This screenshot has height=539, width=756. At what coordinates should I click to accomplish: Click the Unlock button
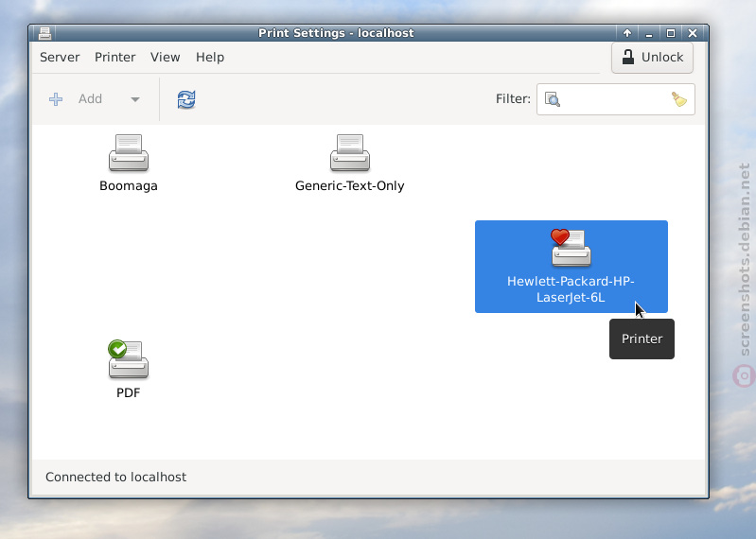[x=652, y=58]
